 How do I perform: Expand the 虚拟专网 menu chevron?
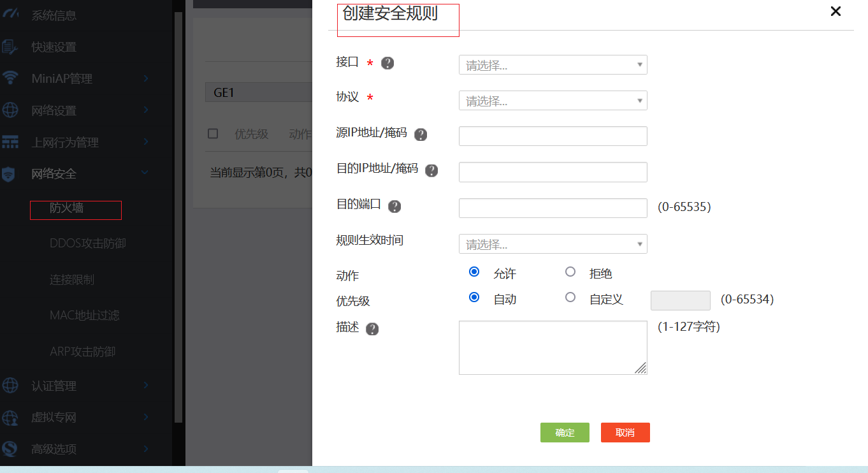[146, 418]
